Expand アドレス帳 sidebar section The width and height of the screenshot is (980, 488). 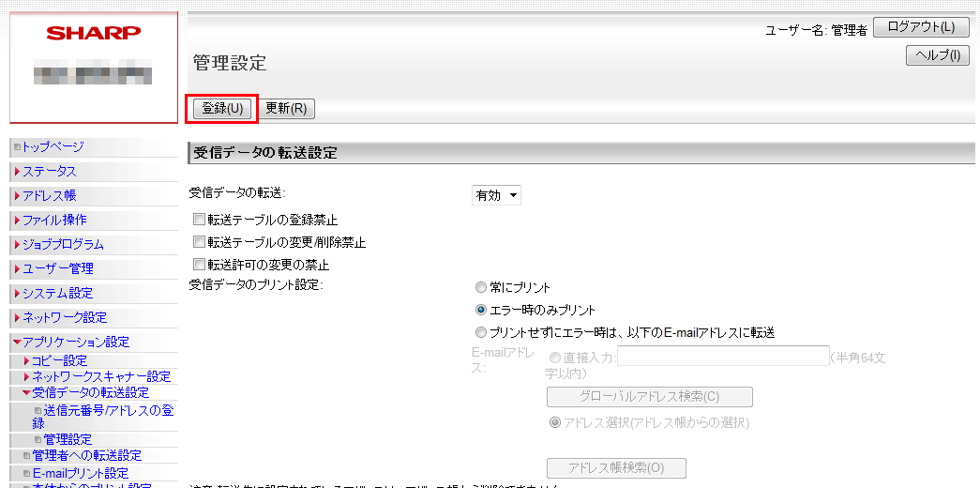[50, 196]
